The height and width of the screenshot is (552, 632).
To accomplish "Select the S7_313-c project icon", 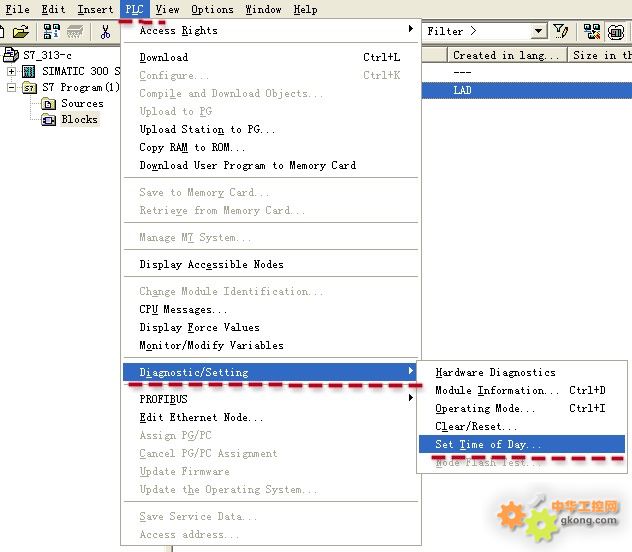I will (11, 54).
